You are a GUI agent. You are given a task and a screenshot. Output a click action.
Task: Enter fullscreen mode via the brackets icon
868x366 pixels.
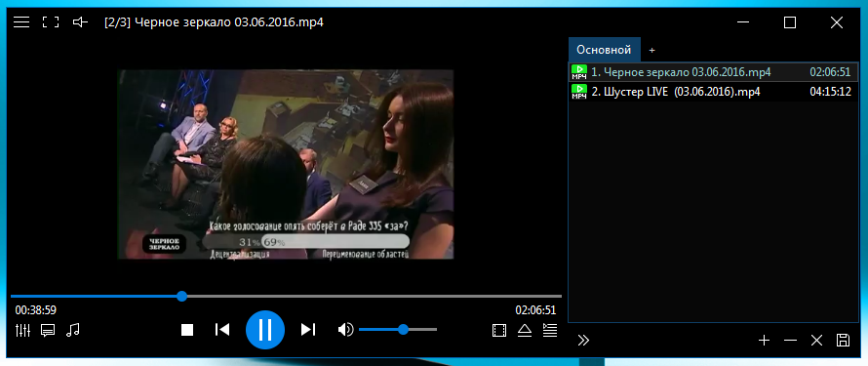[x=51, y=22]
